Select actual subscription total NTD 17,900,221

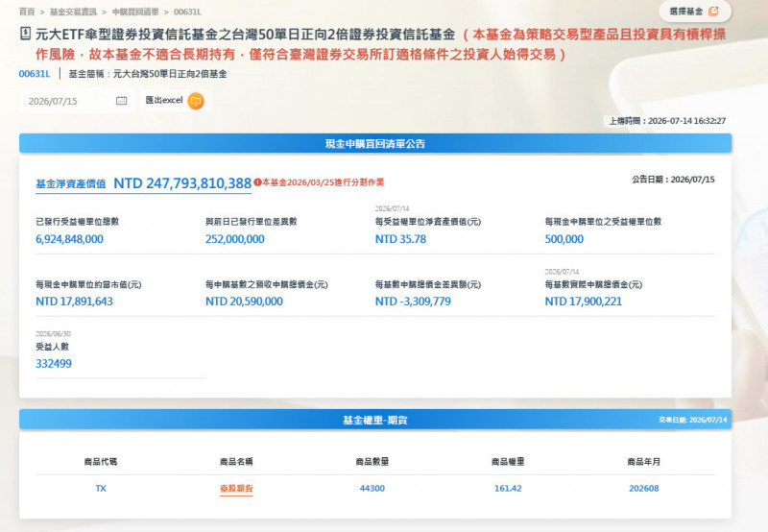tap(584, 302)
